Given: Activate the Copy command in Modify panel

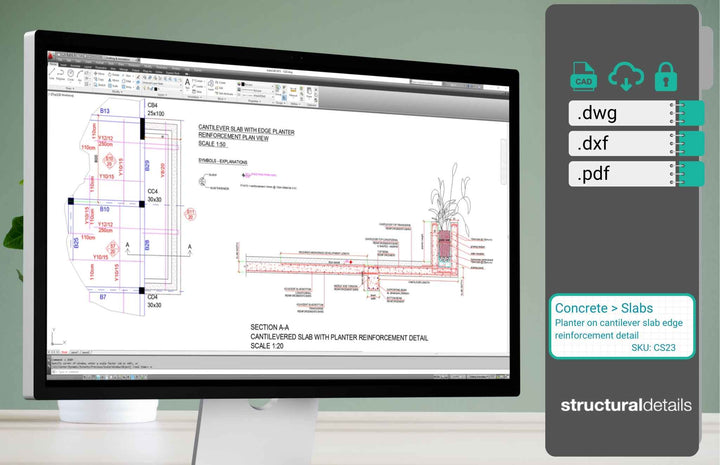Looking at the screenshot, I should coord(99,79).
